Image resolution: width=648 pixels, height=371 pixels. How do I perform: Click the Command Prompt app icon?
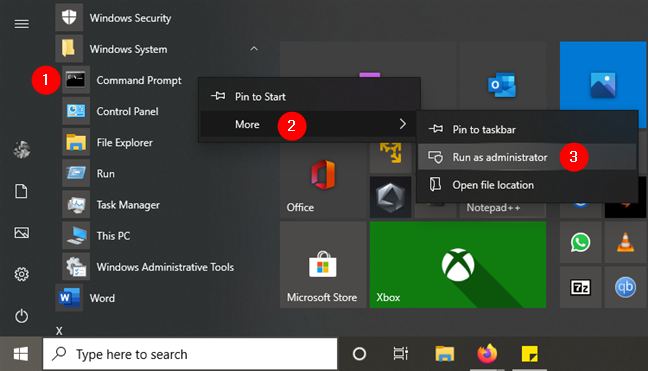76,80
